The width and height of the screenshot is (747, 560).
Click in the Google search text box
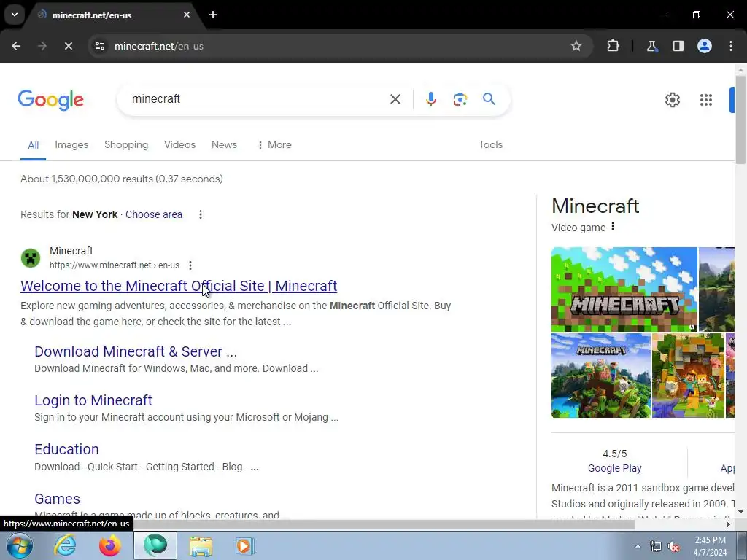[258, 99]
